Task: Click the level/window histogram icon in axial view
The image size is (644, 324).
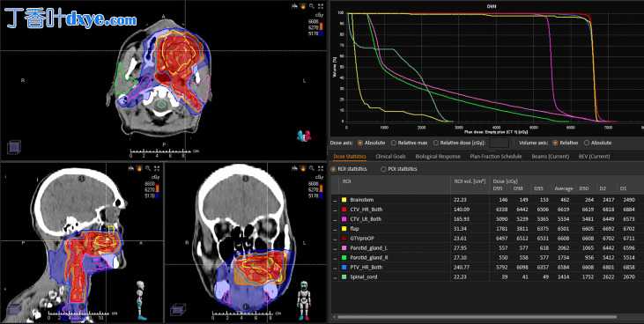Action: tap(294, 6)
